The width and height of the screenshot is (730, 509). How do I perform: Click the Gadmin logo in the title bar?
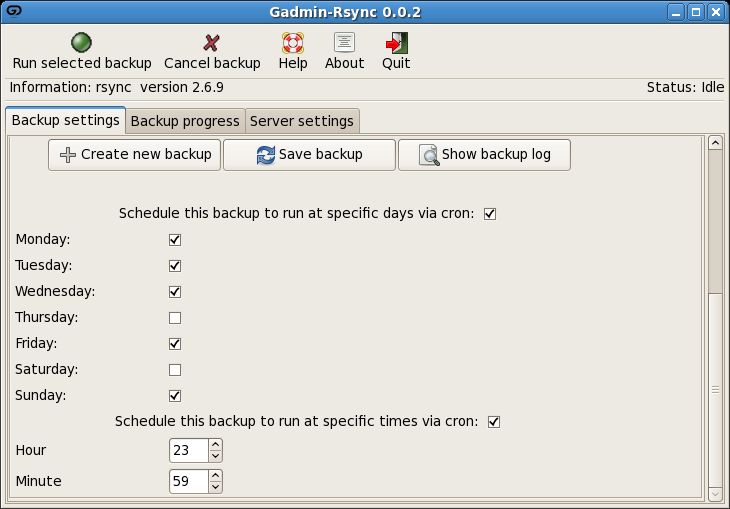pos(14,11)
